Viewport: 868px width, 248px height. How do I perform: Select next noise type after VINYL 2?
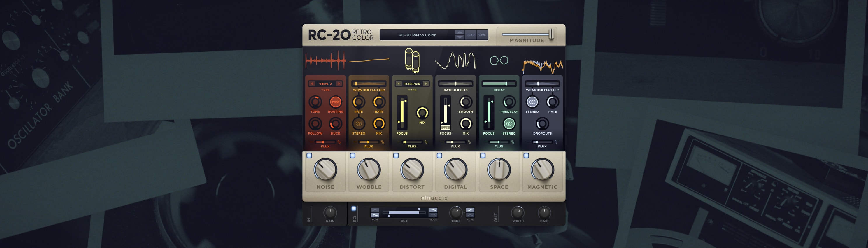tap(339, 83)
